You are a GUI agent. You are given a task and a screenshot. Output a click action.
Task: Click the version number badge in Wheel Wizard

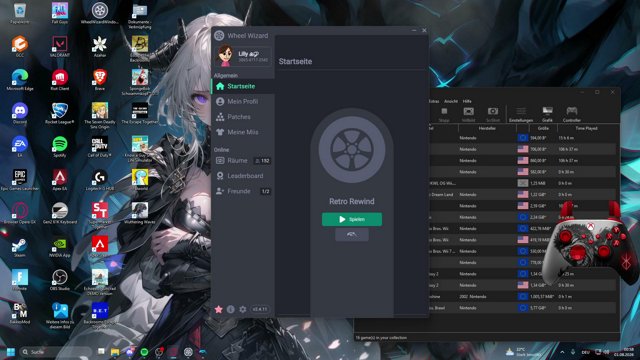click(x=260, y=309)
